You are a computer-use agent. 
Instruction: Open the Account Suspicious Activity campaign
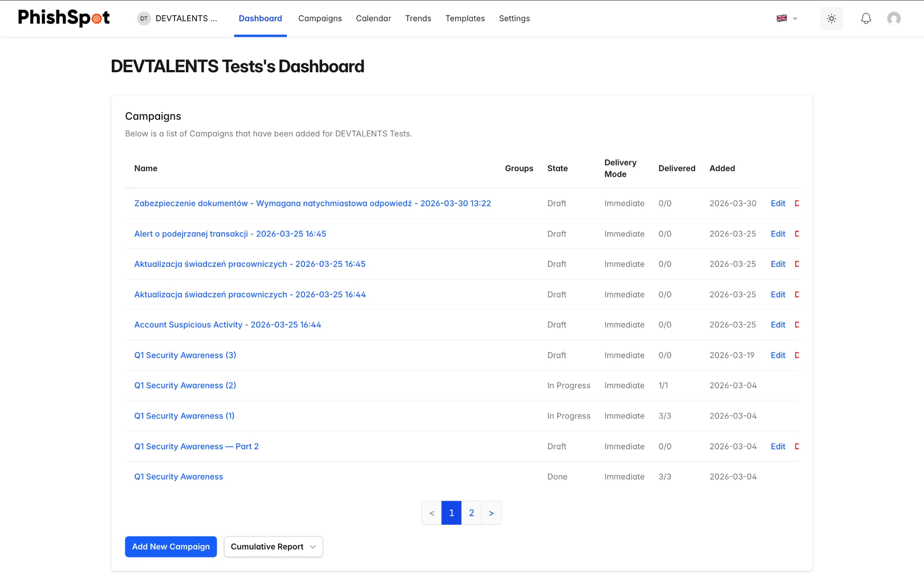pos(228,325)
